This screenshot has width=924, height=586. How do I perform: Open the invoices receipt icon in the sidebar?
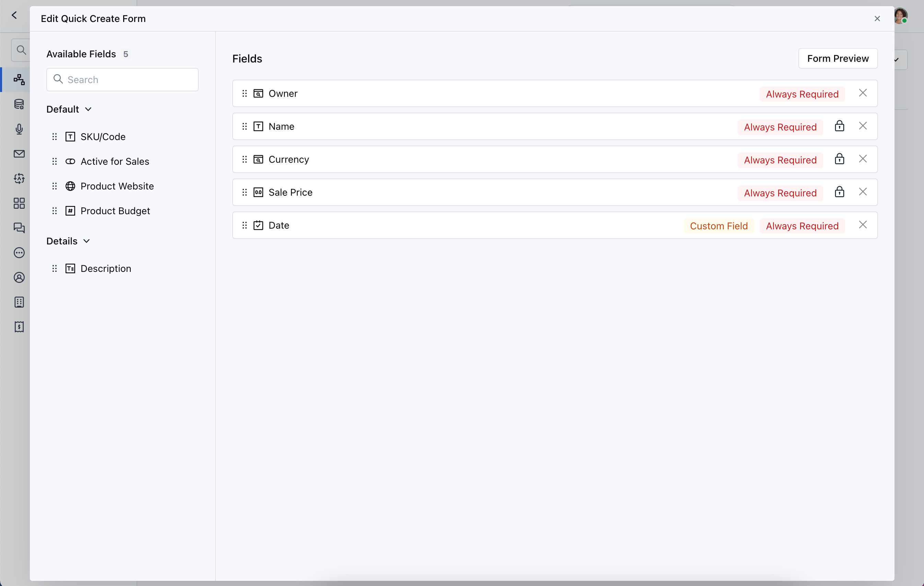tap(19, 327)
